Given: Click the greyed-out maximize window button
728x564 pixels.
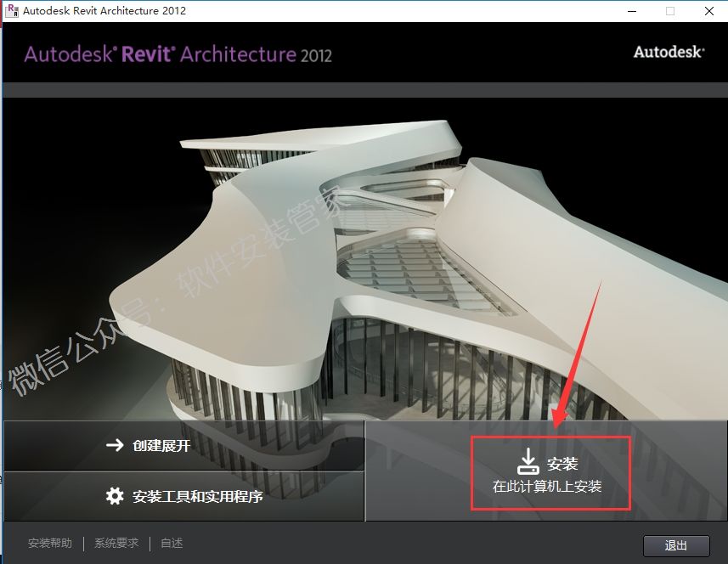Looking at the screenshot, I should tap(670, 11).
